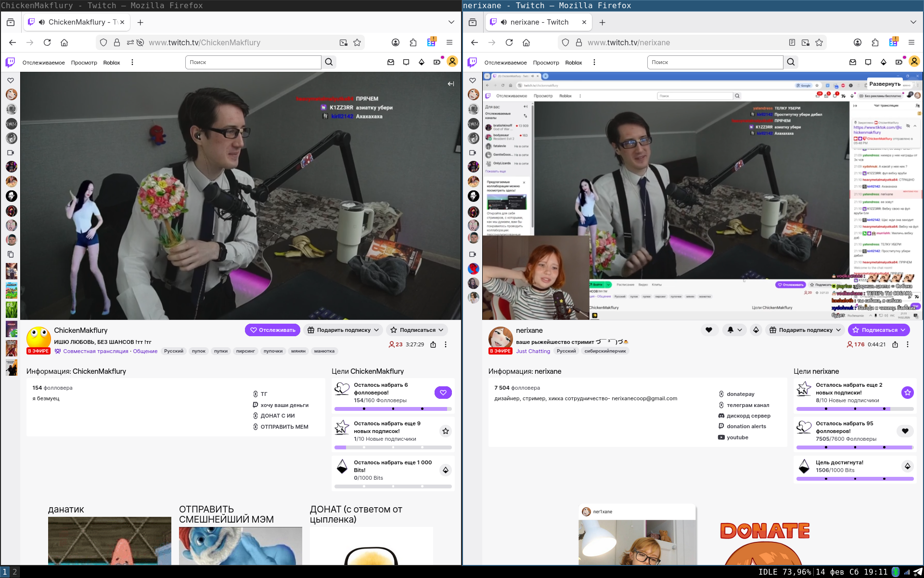
Task: Open the Twitch home logo in the left window
Action: pos(10,62)
